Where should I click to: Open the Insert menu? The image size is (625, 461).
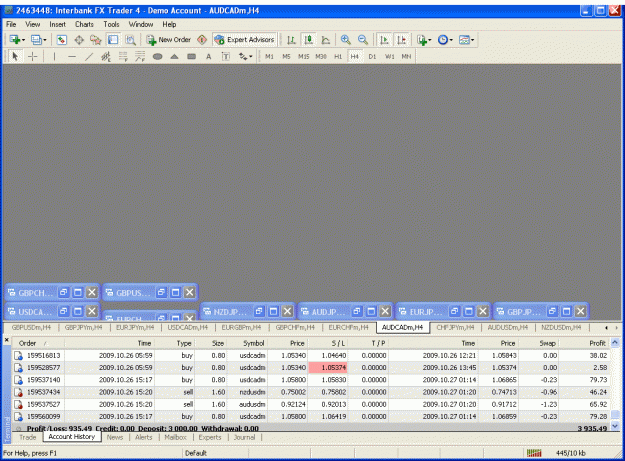coord(57,24)
